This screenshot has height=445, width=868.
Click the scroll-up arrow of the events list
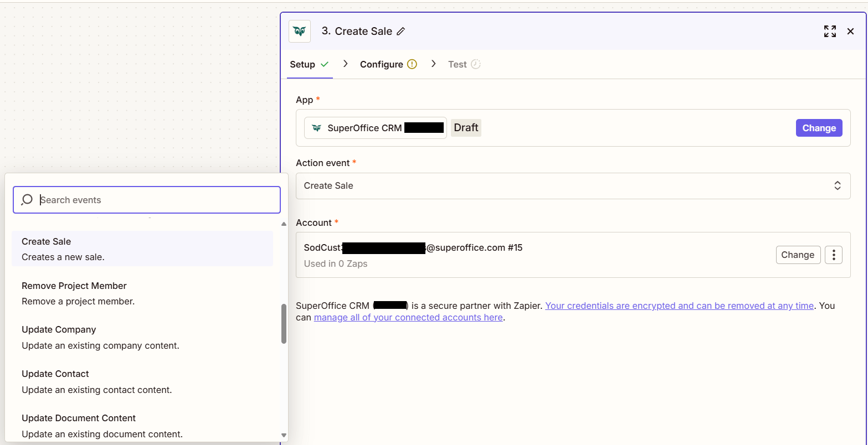284,224
